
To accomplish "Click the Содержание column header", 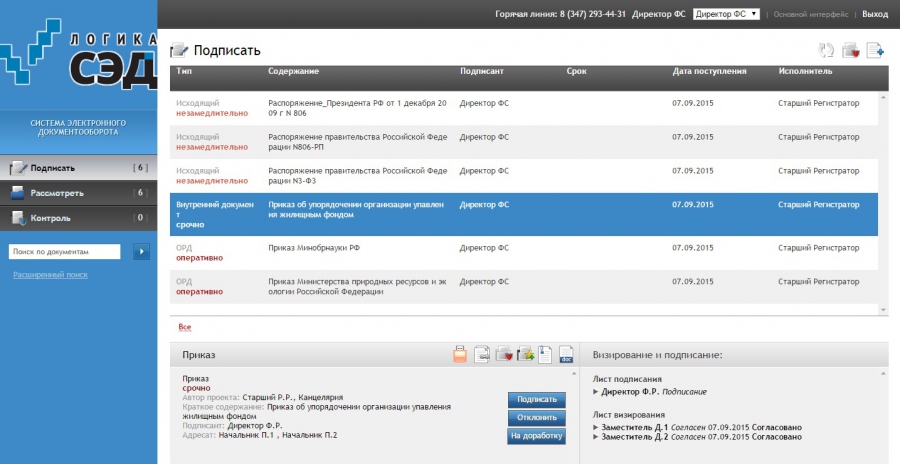I will tap(293, 71).
